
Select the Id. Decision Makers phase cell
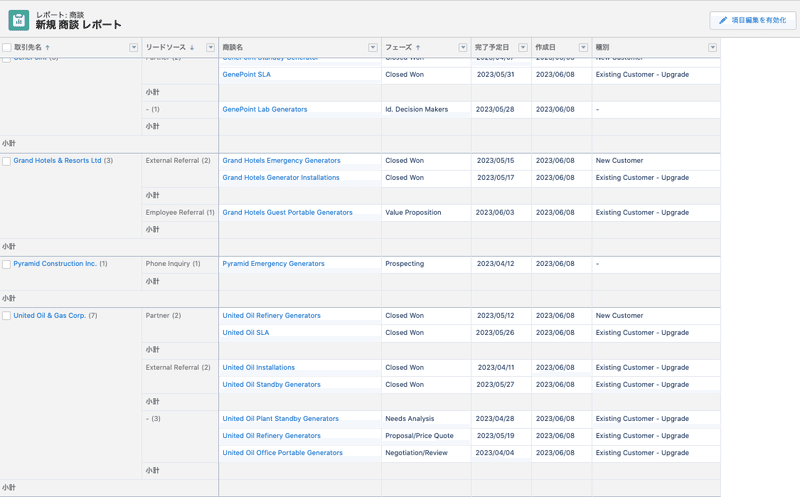pyautogui.click(x=426, y=109)
